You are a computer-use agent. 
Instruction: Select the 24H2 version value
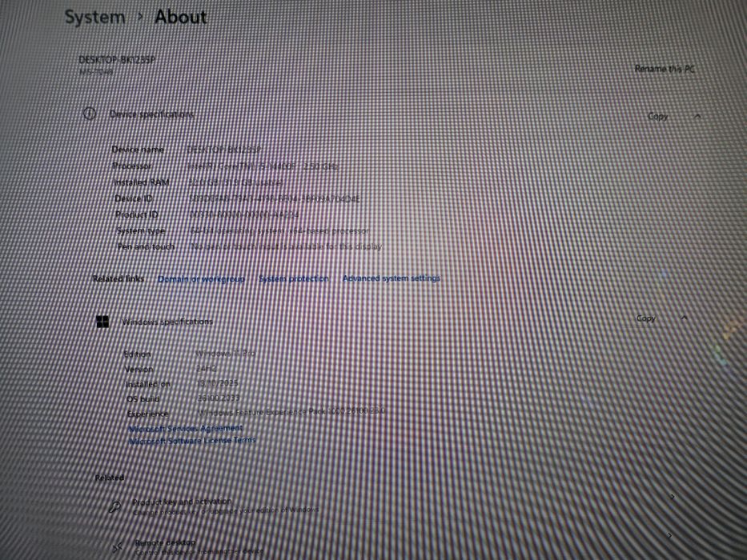[207, 368]
